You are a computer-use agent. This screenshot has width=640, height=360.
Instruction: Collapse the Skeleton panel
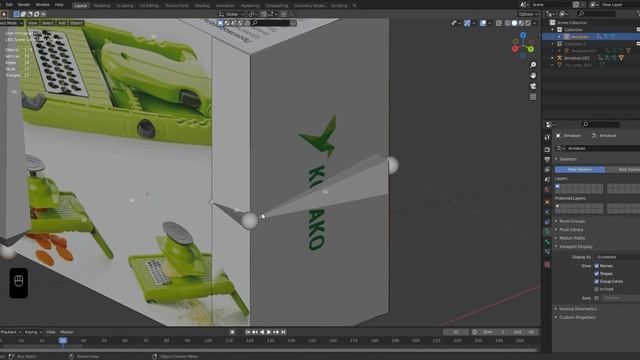point(568,159)
